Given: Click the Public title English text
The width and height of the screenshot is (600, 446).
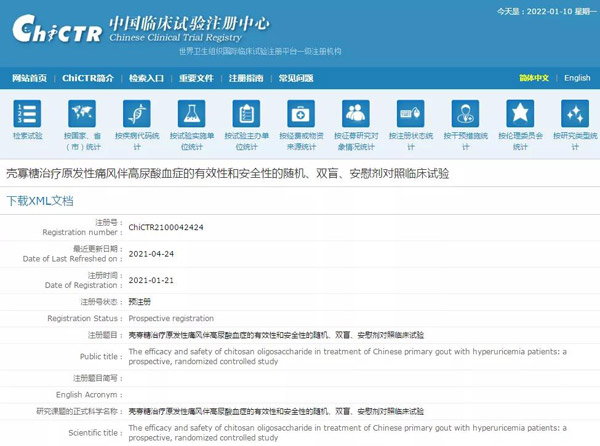Looking at the screenshot, I should tap(347, 356).
